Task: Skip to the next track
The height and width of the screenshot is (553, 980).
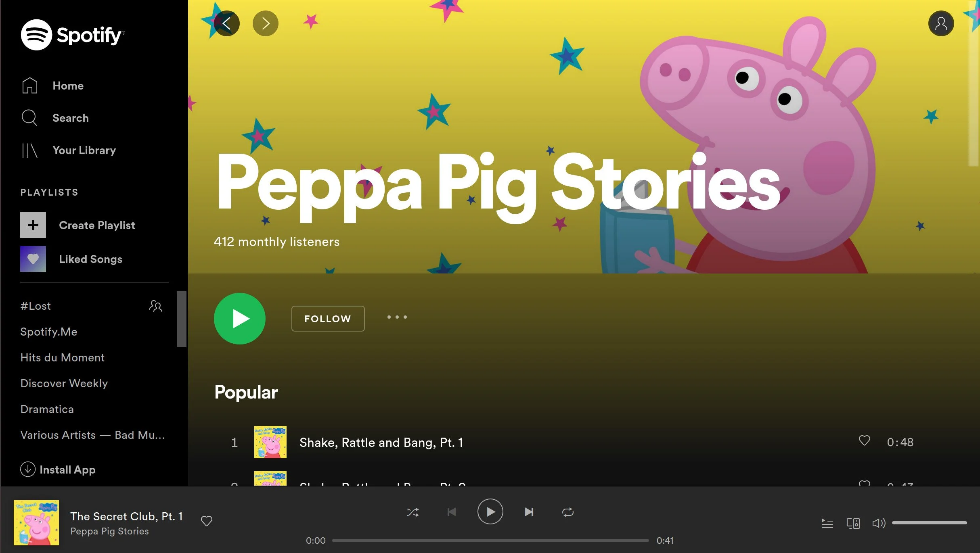Action: pyautogui.click(x=529, y=512)
